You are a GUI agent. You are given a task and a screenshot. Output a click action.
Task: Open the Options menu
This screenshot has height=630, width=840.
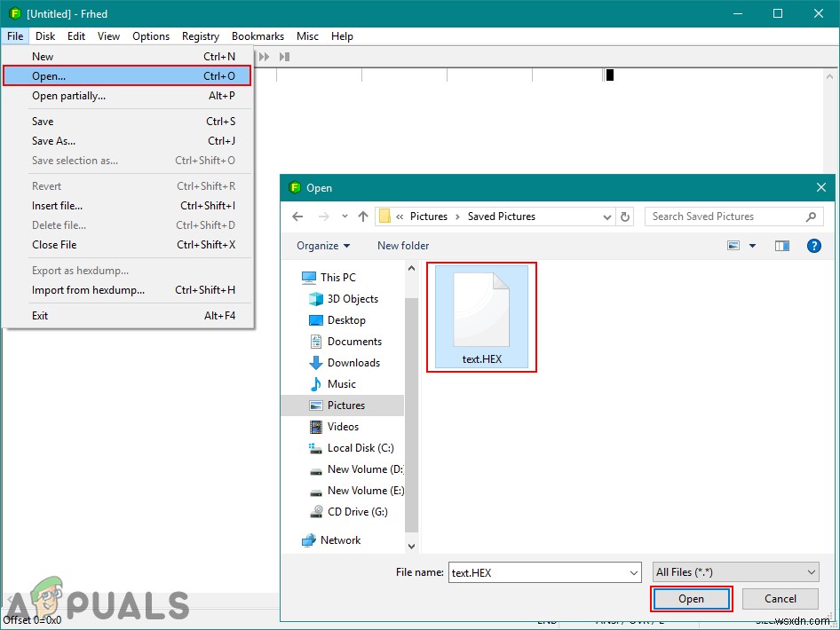click(151, 35)
